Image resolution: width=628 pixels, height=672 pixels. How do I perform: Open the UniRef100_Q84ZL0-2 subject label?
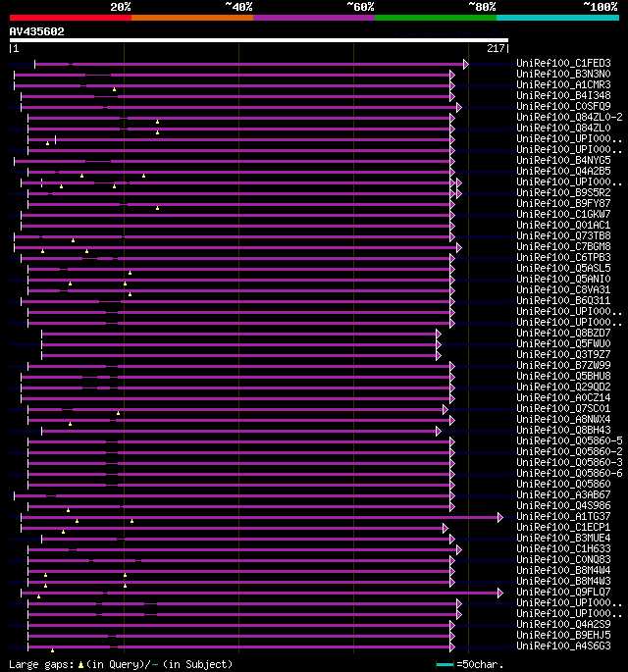[x=569, y=117]
